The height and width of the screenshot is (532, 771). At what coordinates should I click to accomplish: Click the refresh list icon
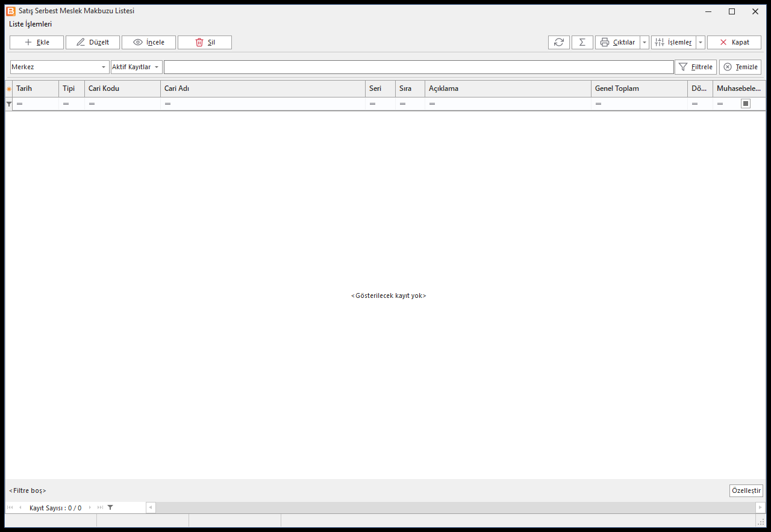pos(558,42)
